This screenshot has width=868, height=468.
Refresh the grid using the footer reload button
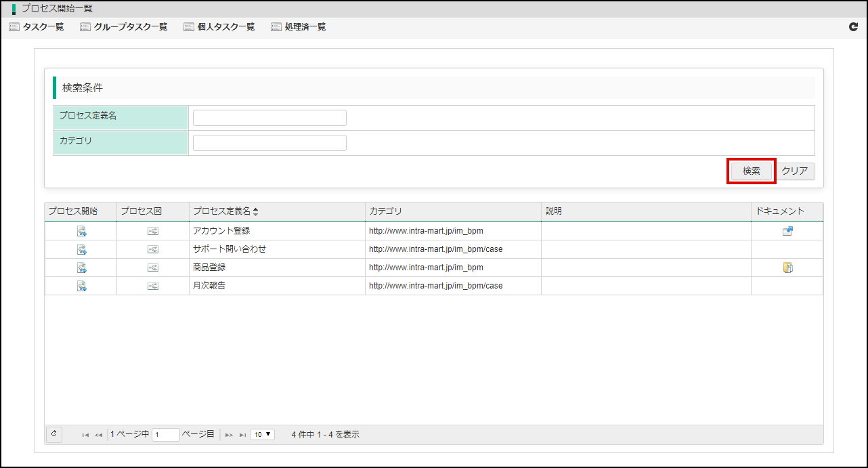54,434
